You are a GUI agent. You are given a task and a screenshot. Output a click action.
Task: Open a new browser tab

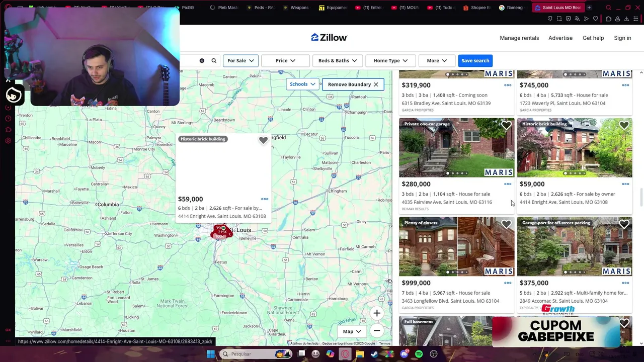(x=589, y=8)
